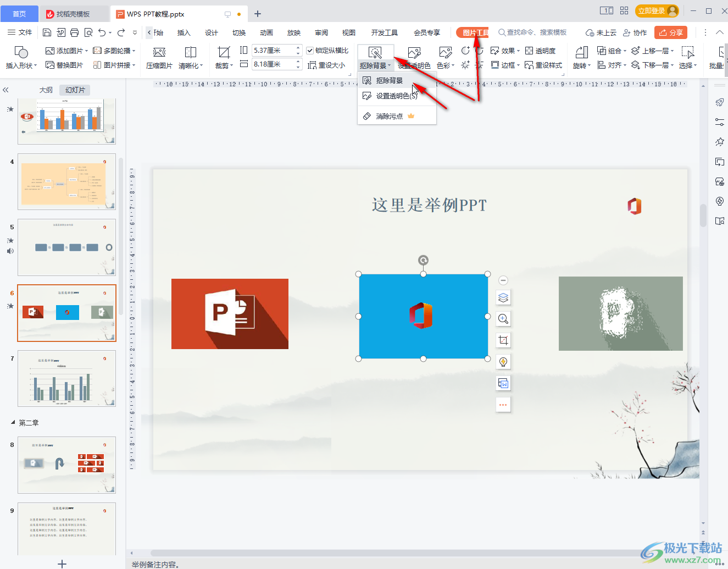Select Remove Background (抠除背景) menu entry
728x569 pixels.
tap(397, 81)
